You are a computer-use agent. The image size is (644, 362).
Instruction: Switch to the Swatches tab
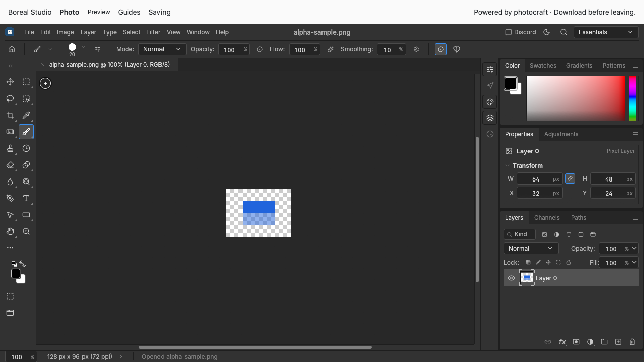tap(543, 66)
